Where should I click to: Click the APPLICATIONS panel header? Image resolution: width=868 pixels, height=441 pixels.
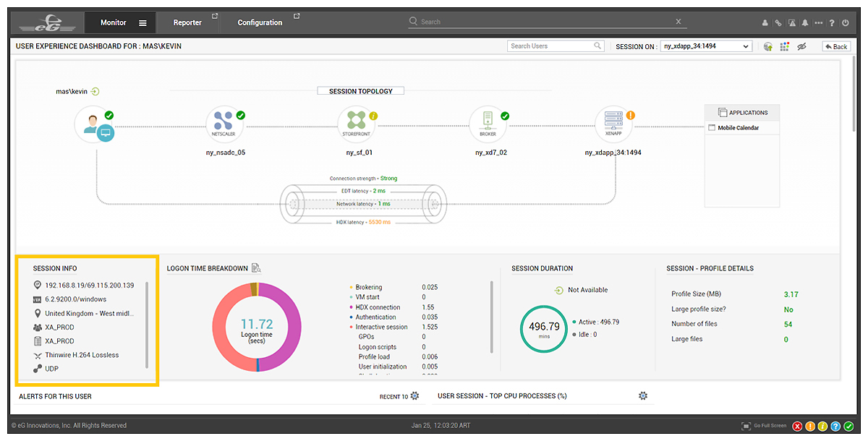[742, 113]
